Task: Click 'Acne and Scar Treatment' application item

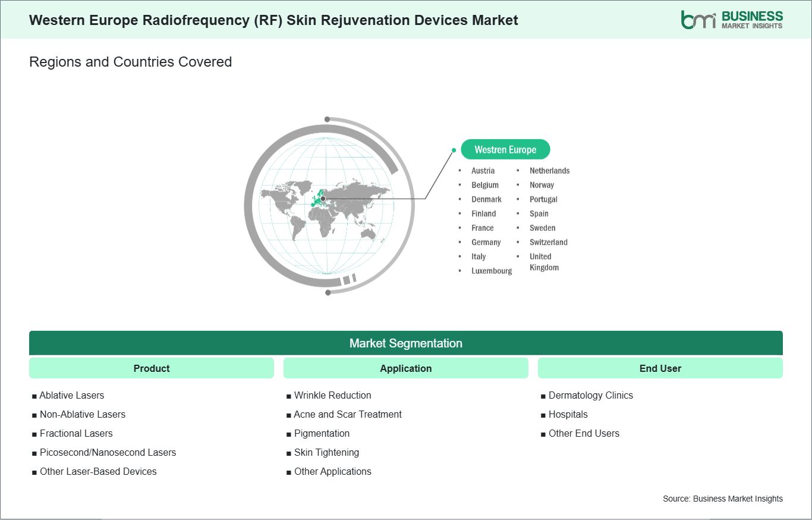Action: [348, 414]
